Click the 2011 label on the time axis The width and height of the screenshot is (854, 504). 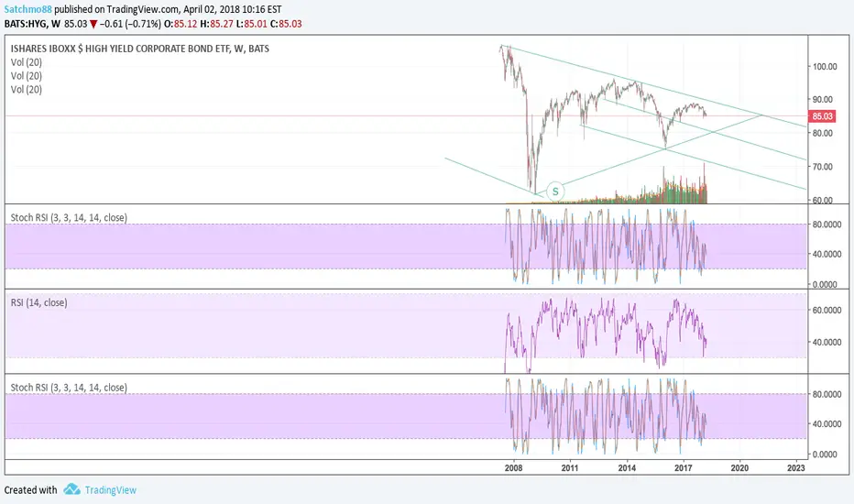click(x=570, y=467)
